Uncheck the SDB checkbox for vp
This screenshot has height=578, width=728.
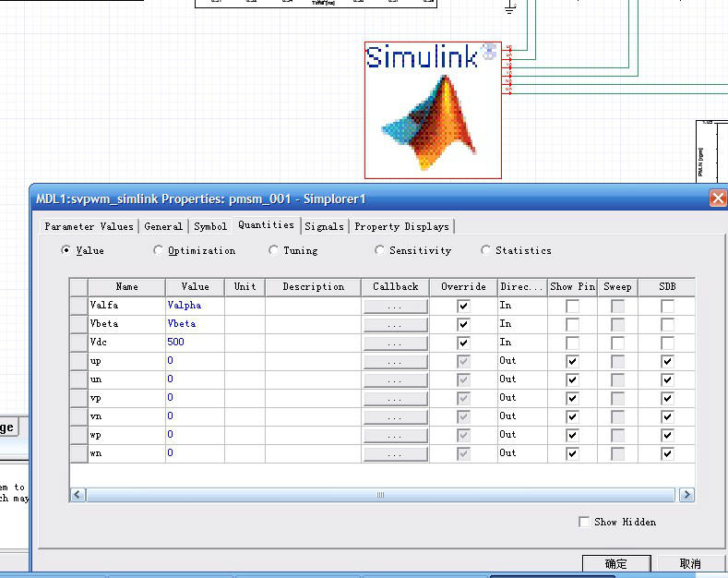[668, 399]
